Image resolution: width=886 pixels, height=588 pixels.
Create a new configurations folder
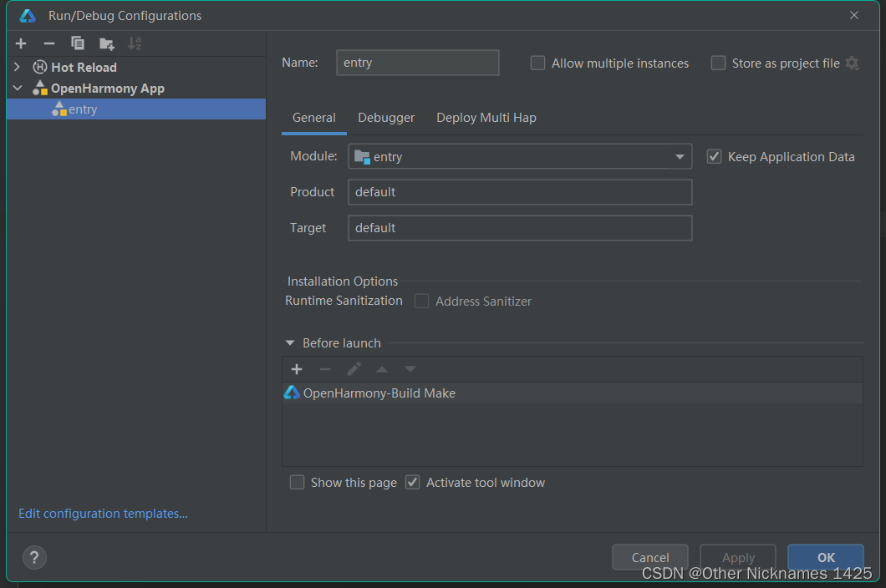point(106,43)
